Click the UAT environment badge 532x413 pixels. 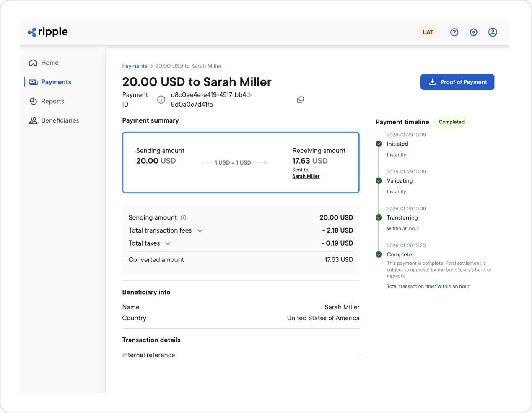[428, 32]
